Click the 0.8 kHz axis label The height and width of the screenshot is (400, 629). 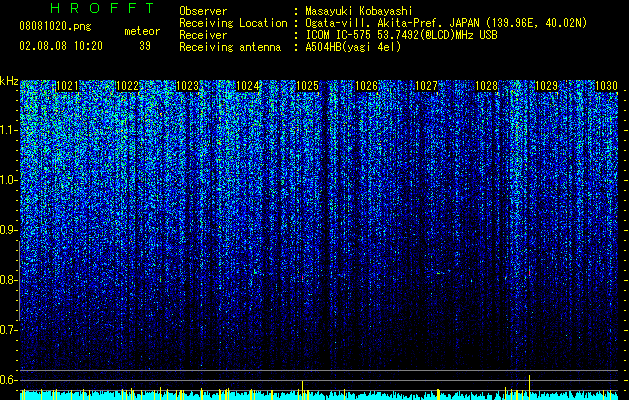click(x=9, y=280)
